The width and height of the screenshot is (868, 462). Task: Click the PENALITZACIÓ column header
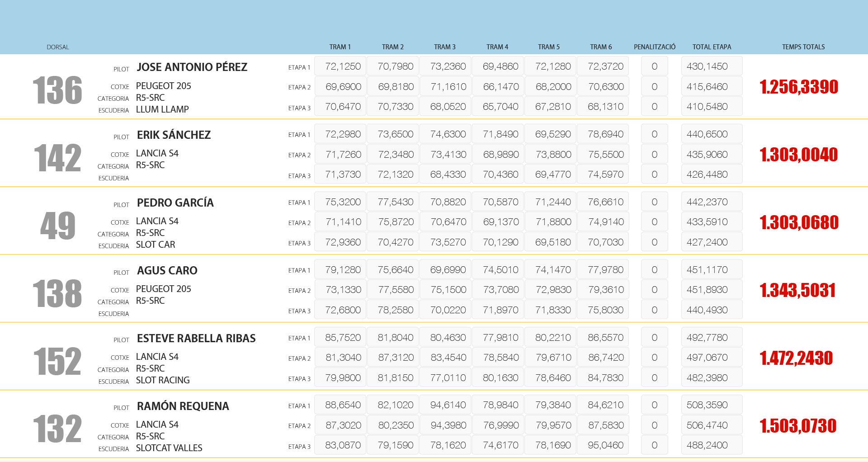coord(654,47)
